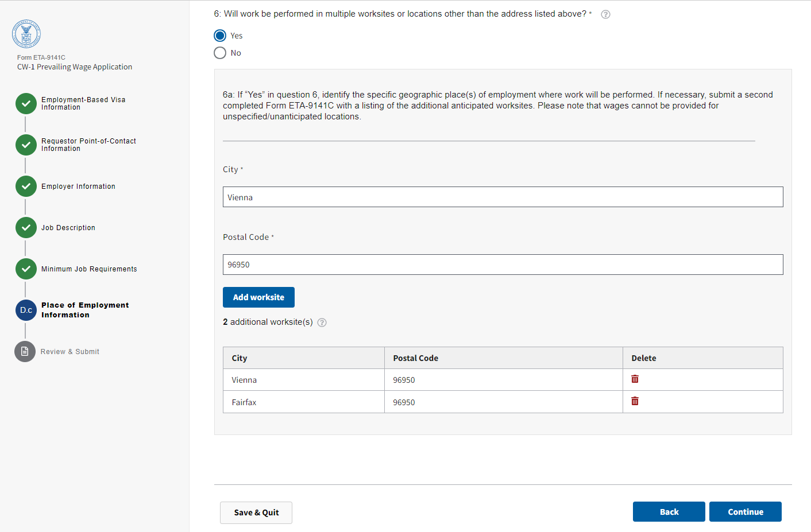811x532 pixels.
Task: Click help icon next to additional worksite(s)
Action: click(x=322, y=323)
